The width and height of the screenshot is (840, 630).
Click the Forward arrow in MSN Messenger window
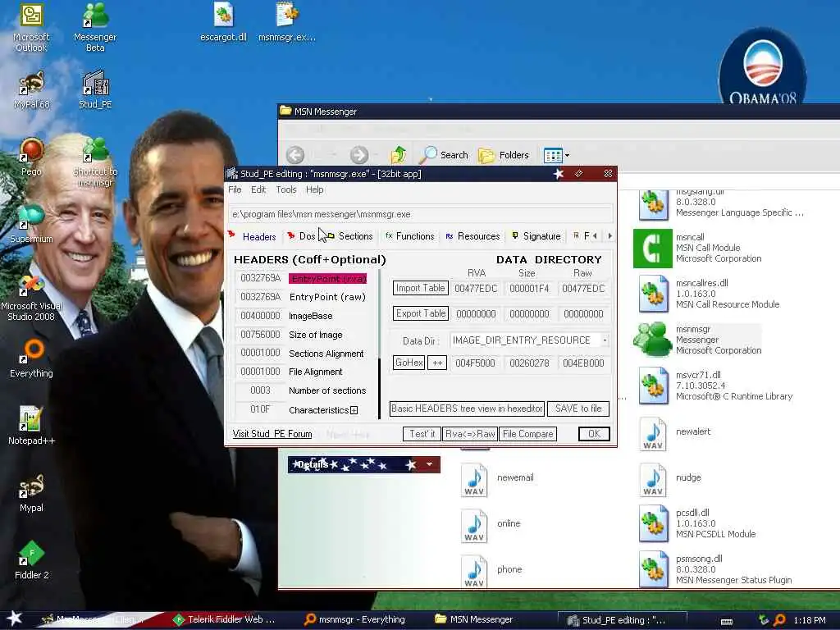pos(359,155)
